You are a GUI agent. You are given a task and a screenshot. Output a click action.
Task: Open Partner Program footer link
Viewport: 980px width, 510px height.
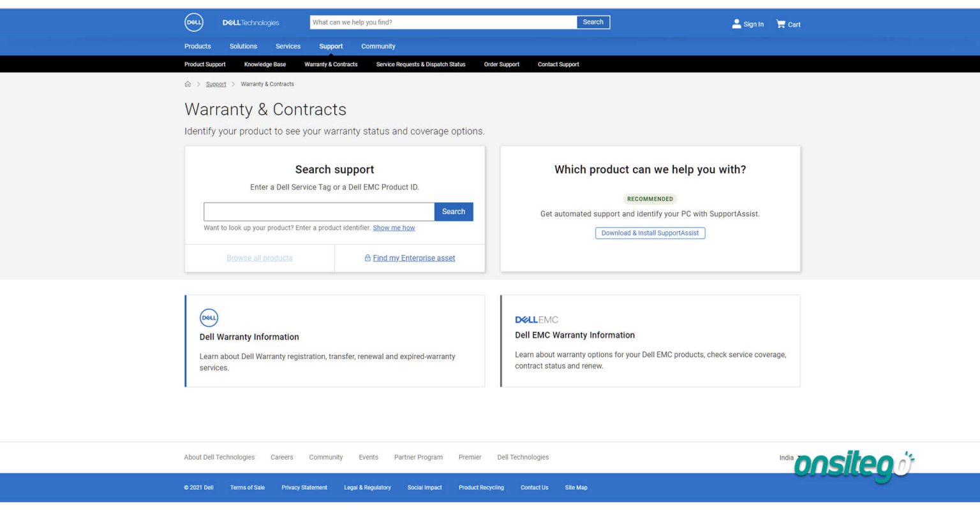tap(419, 458)
